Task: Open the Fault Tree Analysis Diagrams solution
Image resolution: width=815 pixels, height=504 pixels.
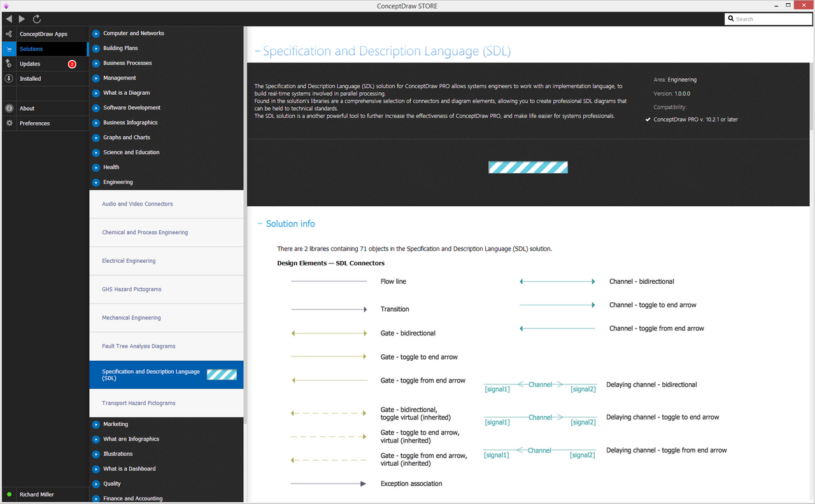Action: coord(167,346)
